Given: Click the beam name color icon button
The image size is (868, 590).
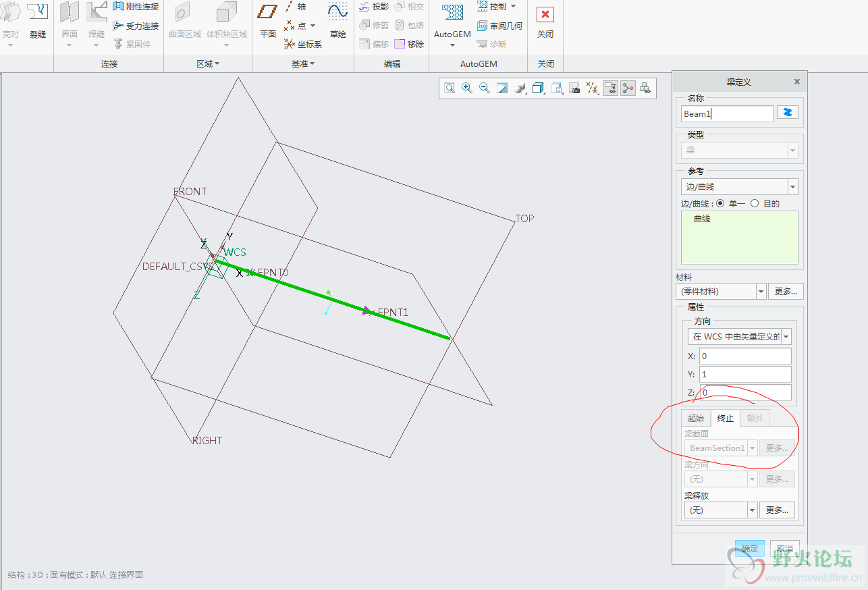Looking at the screenshot, I should (x=787, y=113).
